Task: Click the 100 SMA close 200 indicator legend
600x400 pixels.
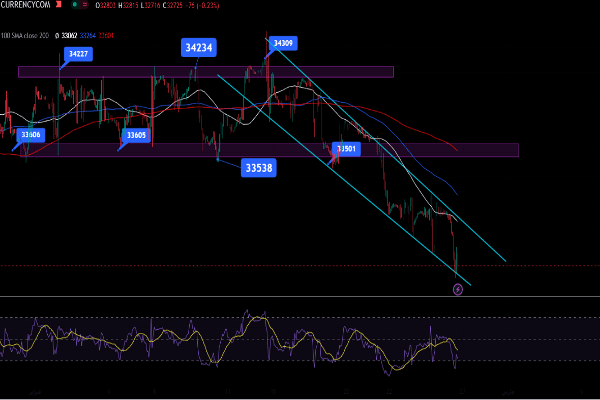Action: pyautogui.click(x=25, y=35)
